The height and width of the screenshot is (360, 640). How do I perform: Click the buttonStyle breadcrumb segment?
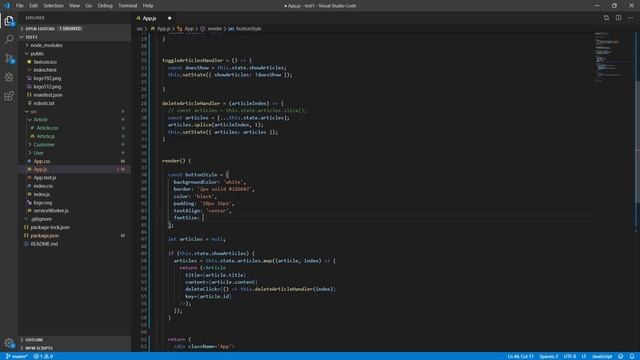[245, 29]
